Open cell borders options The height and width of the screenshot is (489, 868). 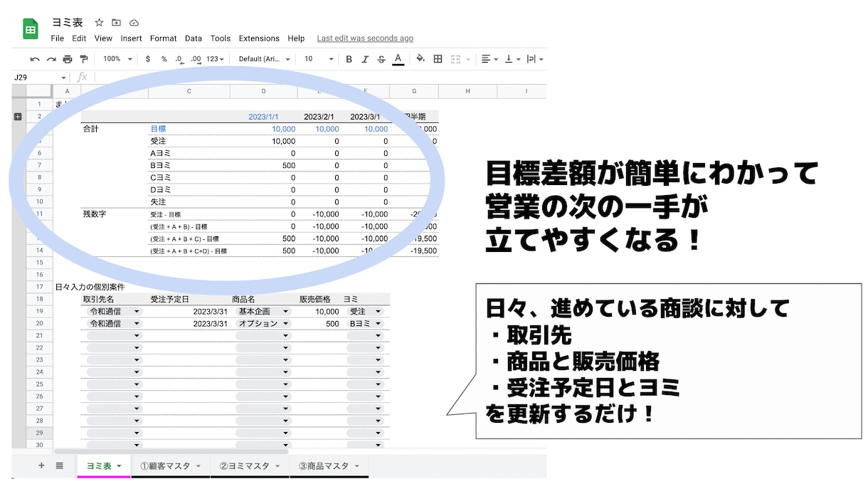(438, 59)
